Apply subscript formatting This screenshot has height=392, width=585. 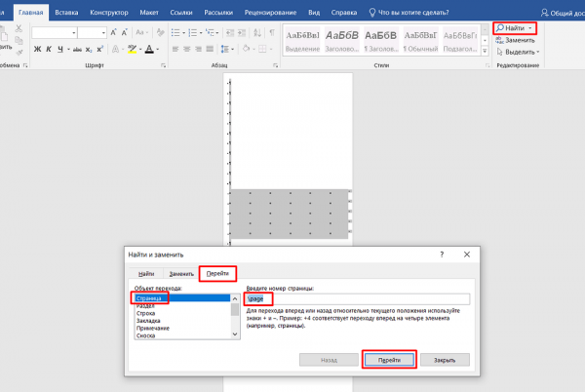(89, 49)
